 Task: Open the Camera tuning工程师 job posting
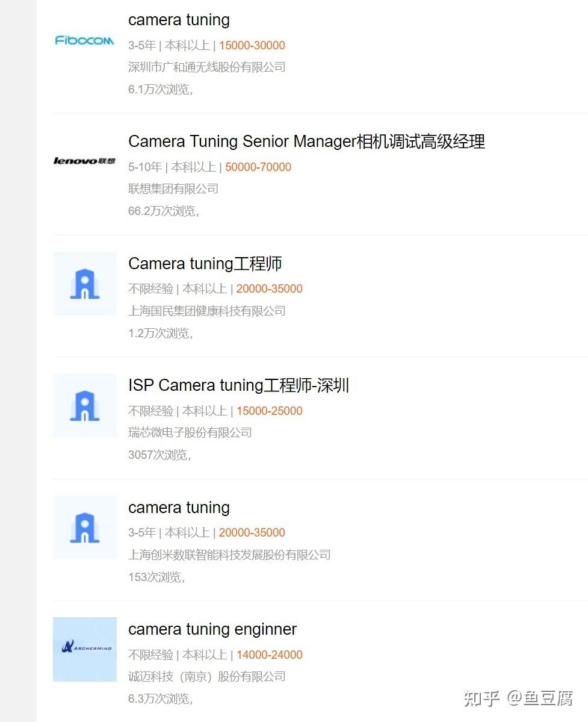point(205,264)
